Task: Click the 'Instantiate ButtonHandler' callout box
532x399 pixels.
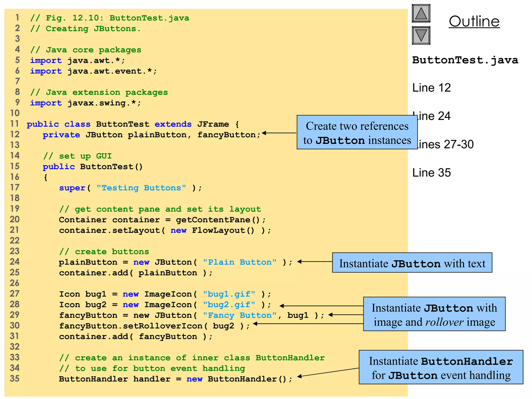Action: tap(441, 368)
